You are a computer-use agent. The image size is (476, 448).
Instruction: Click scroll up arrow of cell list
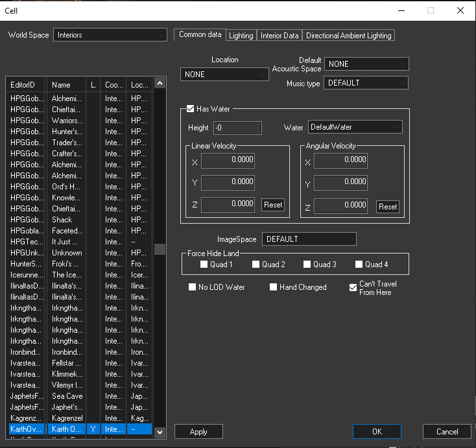tap(160, 83)
